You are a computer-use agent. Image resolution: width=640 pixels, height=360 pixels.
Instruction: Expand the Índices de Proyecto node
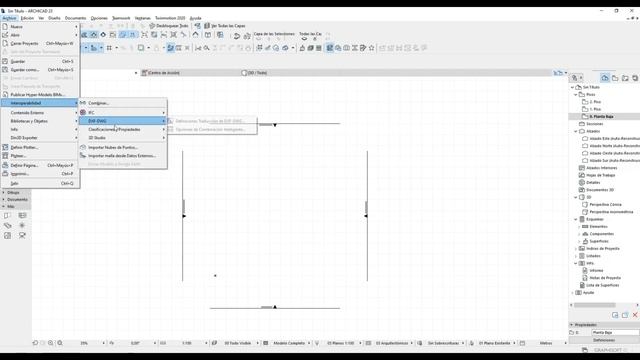[576, 249]
